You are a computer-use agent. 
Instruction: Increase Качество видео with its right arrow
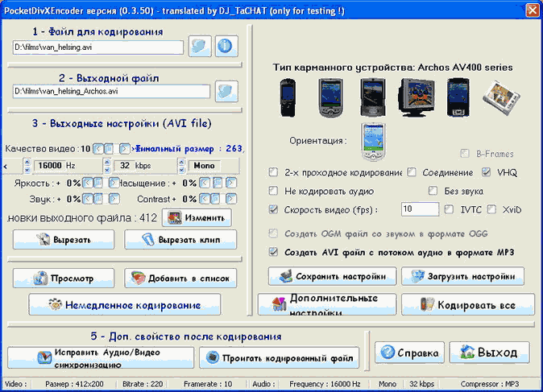(x=124, y=149)
